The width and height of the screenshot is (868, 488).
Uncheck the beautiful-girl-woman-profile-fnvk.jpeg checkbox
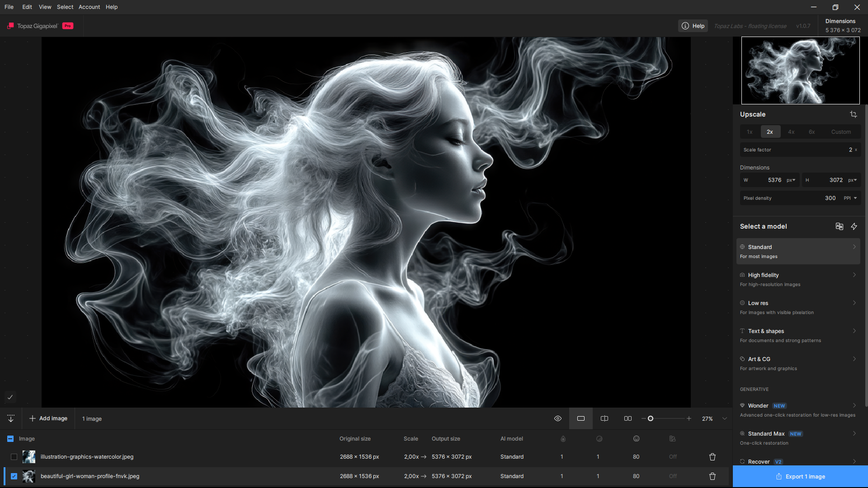click(x=14, y=476)
